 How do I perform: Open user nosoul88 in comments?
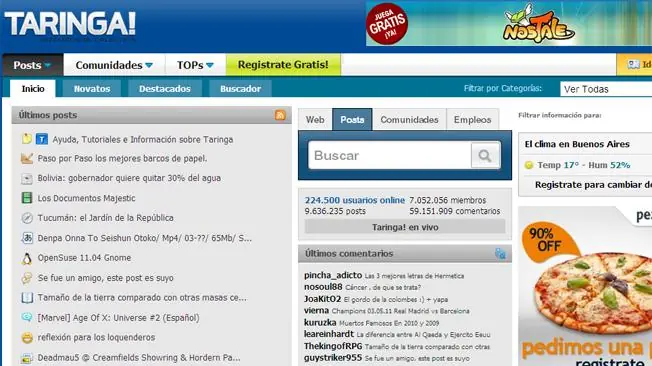323,287
